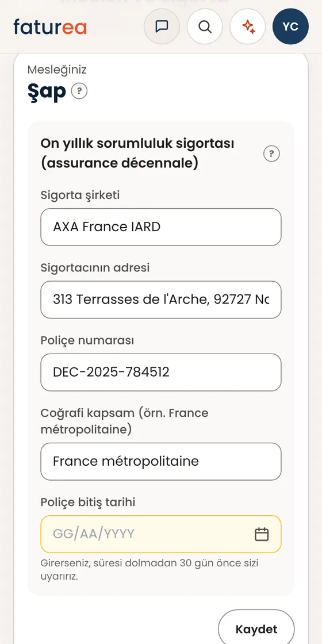This screenshot has width=322, height=644.
Task: Show help for assurance décennale section
Action: [271, 154]
